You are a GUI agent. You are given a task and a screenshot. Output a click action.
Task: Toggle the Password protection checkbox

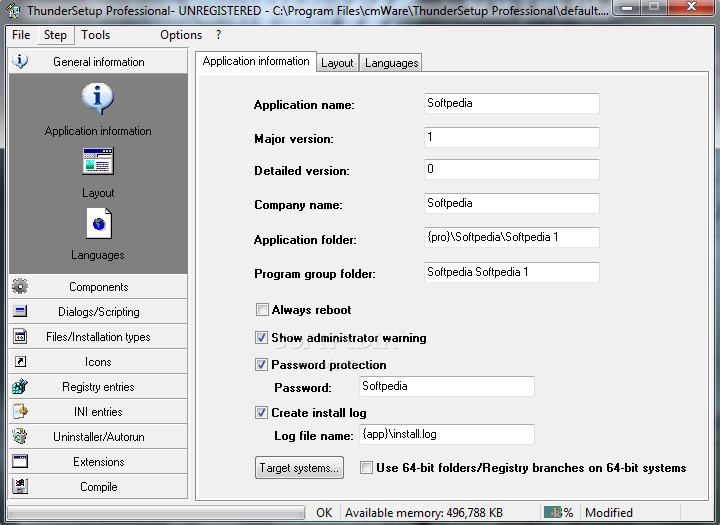[261, 365]
